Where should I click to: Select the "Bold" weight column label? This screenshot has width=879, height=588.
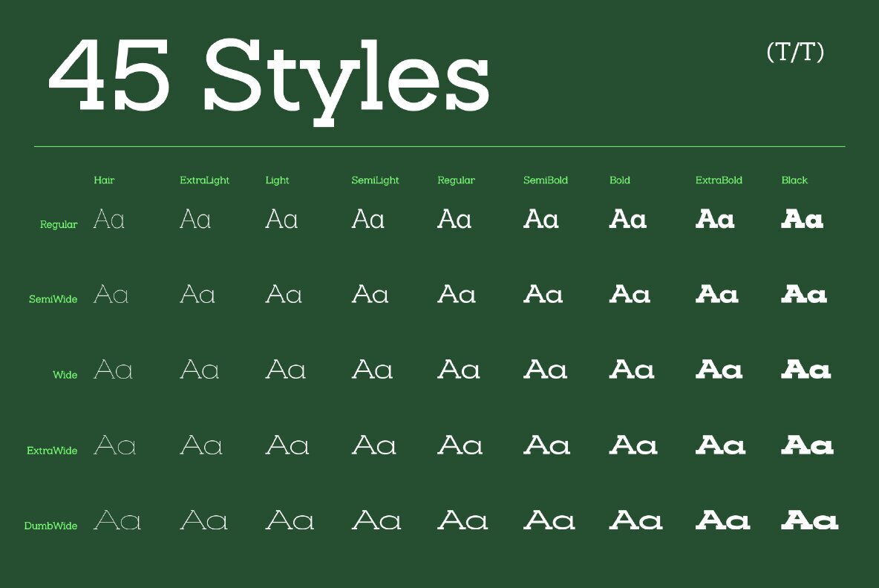[620, 180]
